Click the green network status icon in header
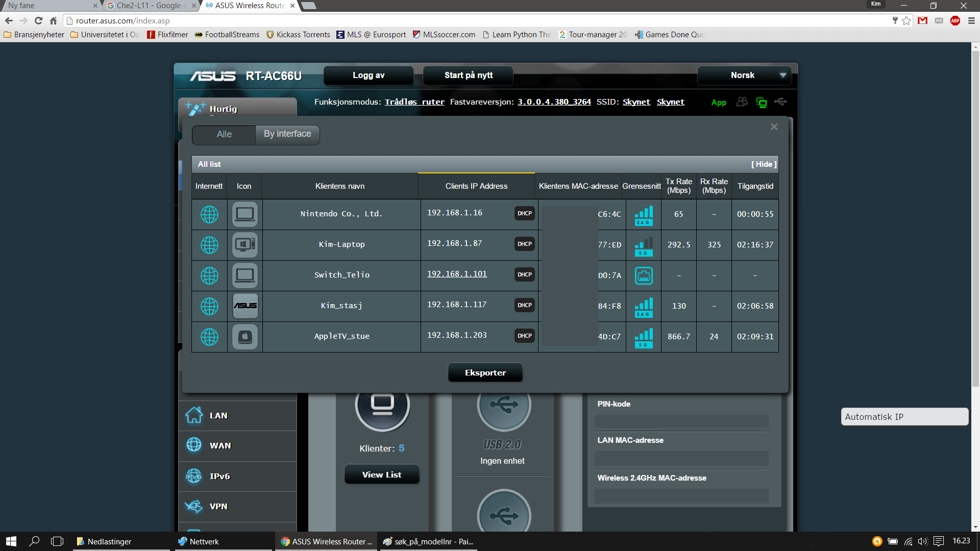The width and height of the screenshot is (980, 551). pyautogui.click(x=762, y=103)
